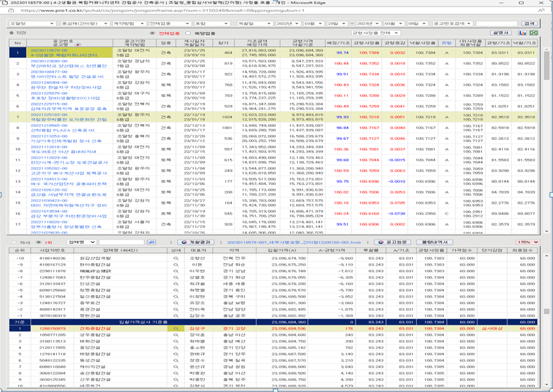Click the magnifier icon beside 견화종합건설
Viewport: 553px width, 392px height.
pos(175,329)
